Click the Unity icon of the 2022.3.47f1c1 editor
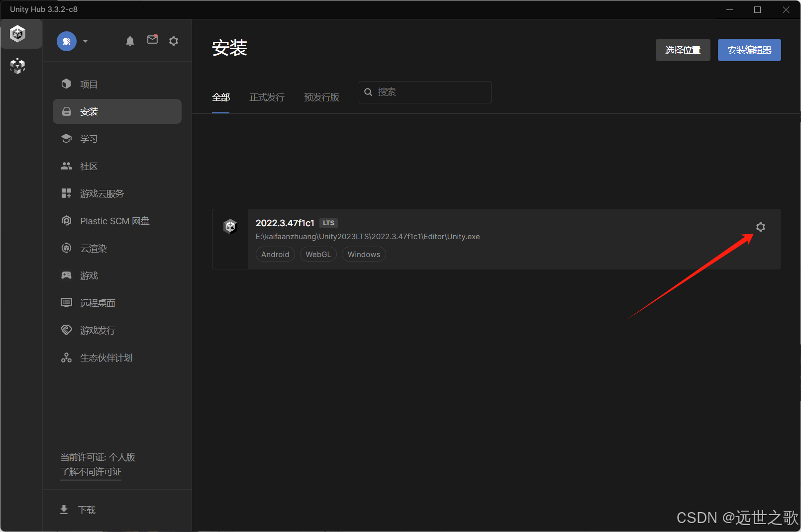 [x=230, y=227]
